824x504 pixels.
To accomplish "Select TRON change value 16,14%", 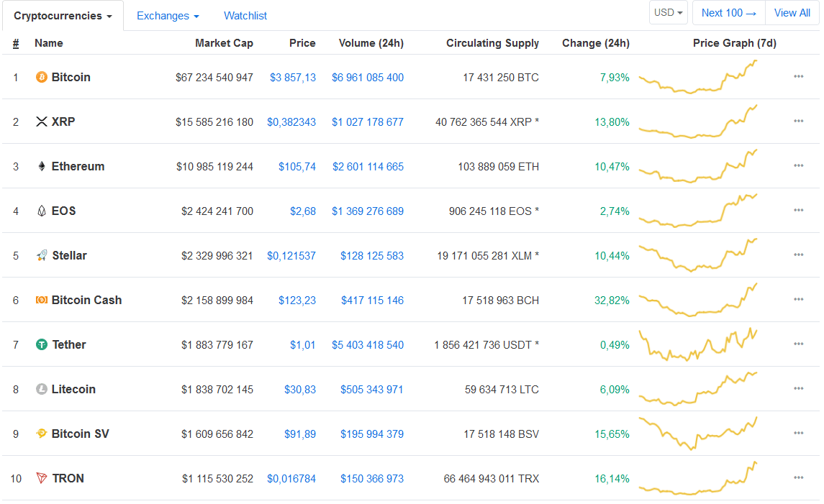I will [612, 479].
